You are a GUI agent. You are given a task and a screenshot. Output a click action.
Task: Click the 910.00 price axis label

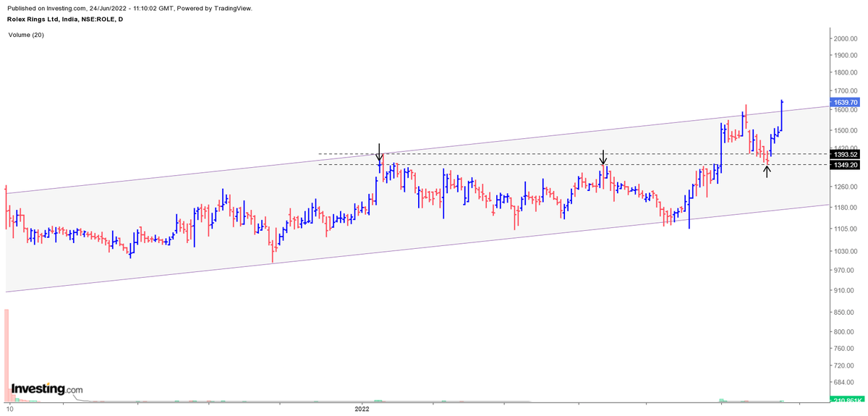[845, 290]
